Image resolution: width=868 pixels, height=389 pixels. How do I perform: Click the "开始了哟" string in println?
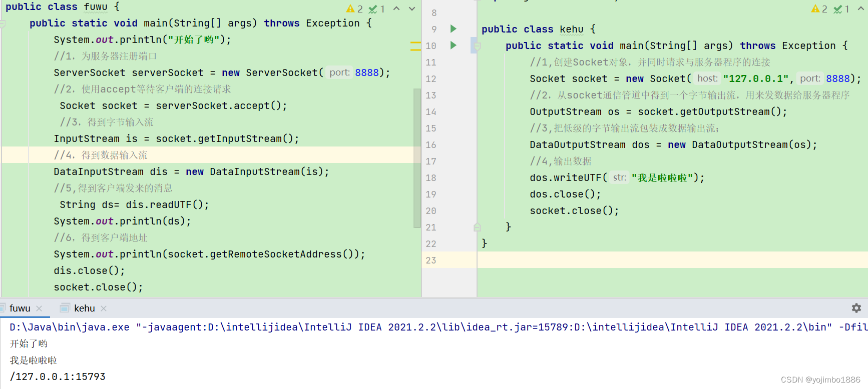[193, 39]
